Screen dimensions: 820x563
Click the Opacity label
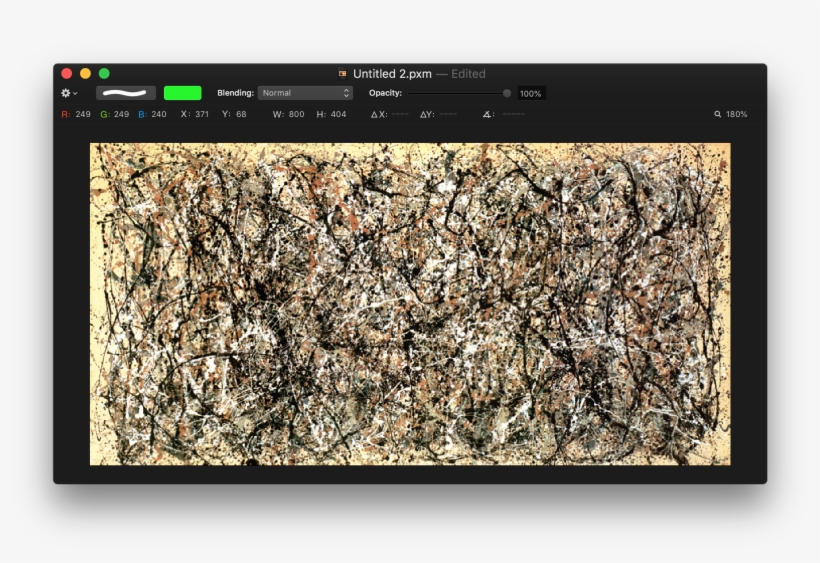click(385, 93)
